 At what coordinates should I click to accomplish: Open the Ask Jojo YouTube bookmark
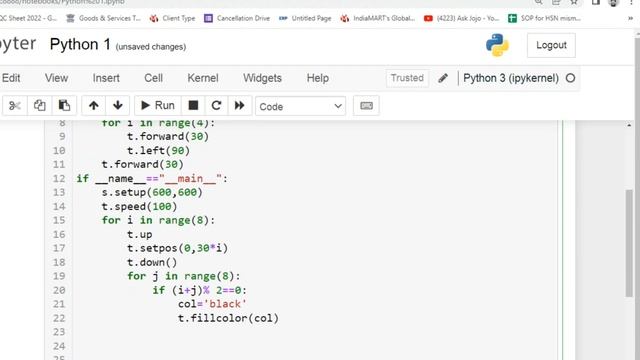point(462,18)
